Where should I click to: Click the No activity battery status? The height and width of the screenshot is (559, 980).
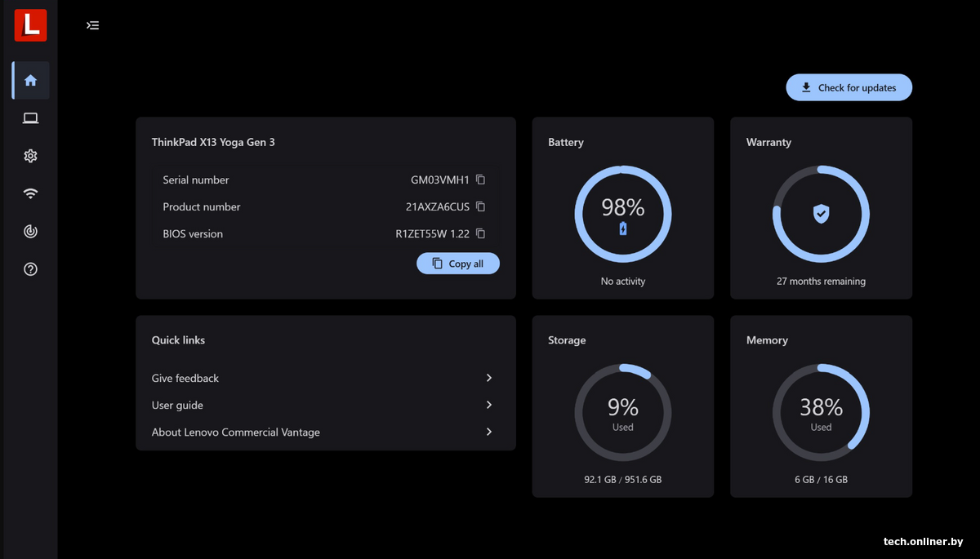623,282
